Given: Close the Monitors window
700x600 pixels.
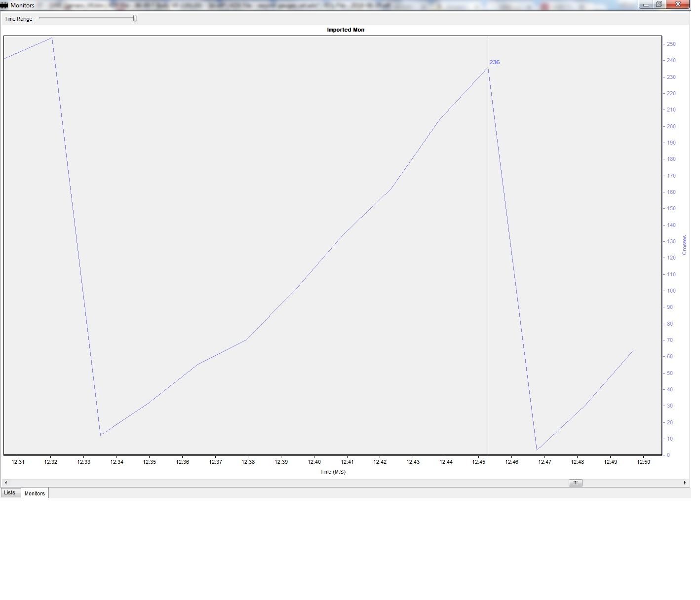Looking at the screenshot, I should (679, 4).
